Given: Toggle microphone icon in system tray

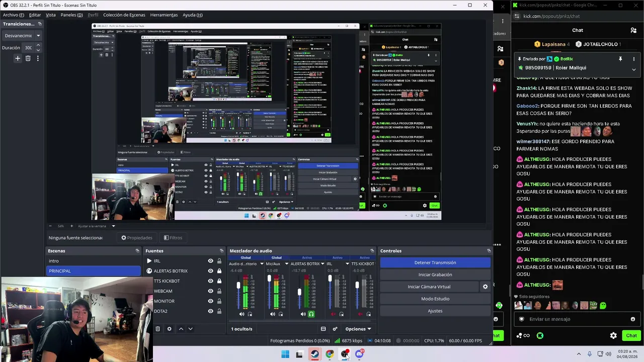Looking at the screenshot, I should (590, 354).
